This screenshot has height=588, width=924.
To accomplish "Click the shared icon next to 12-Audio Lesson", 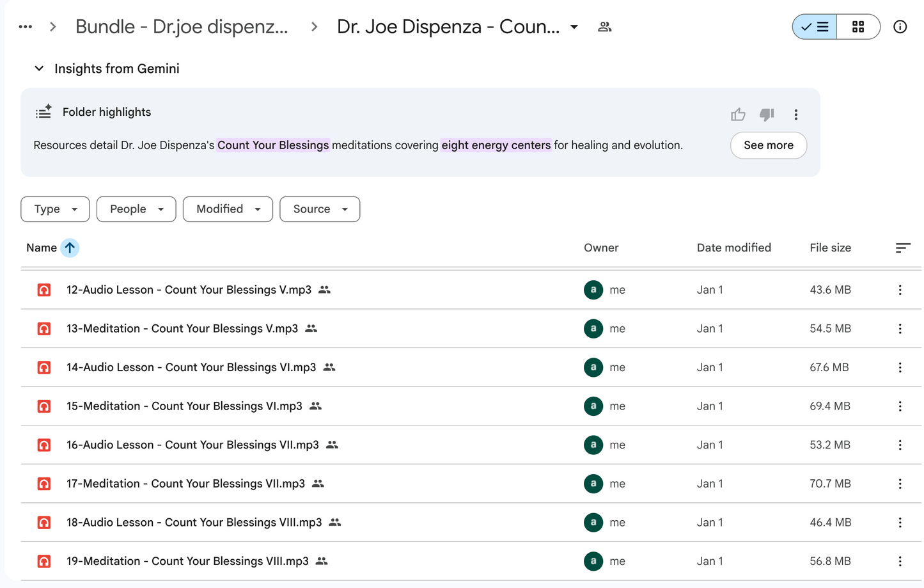I will pos(324,290).
